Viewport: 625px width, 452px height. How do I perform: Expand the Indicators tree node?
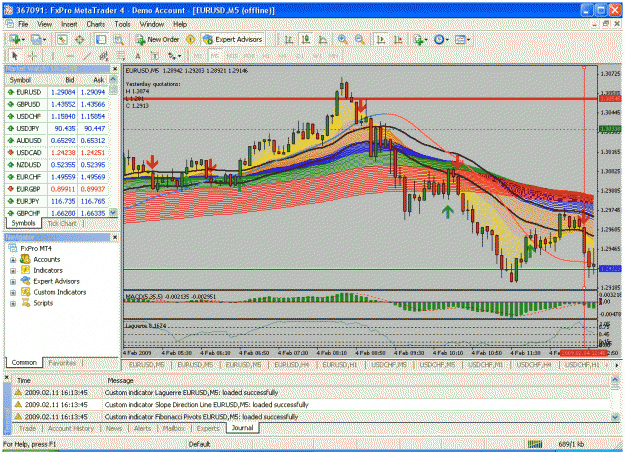(13, 271)
